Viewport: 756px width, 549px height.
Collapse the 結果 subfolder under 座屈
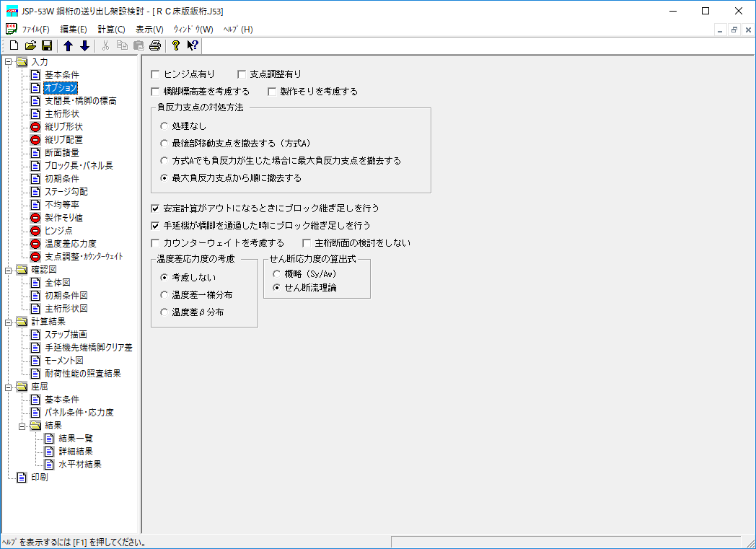tap(22, 425)
